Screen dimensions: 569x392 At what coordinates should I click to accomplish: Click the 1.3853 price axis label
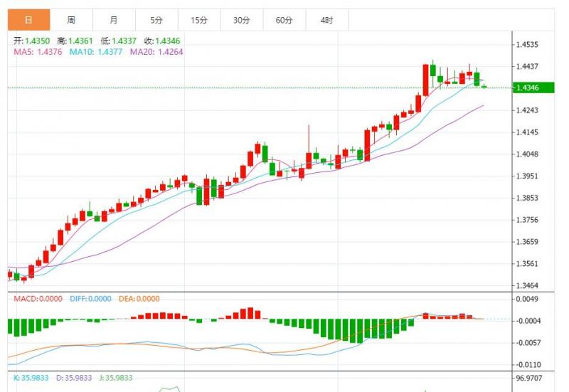[527, 198]
